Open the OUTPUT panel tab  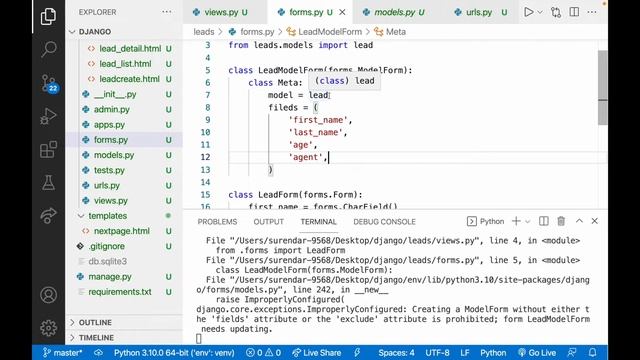tap(268, 222)
